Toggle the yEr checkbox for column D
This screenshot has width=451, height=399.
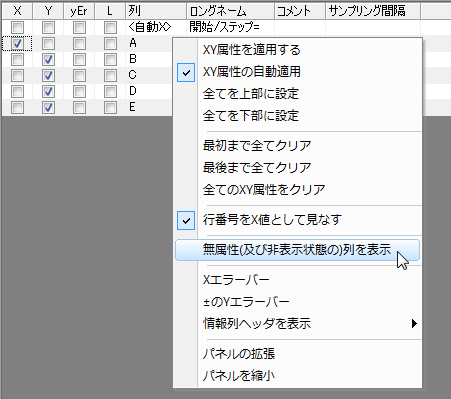[79, 91]
